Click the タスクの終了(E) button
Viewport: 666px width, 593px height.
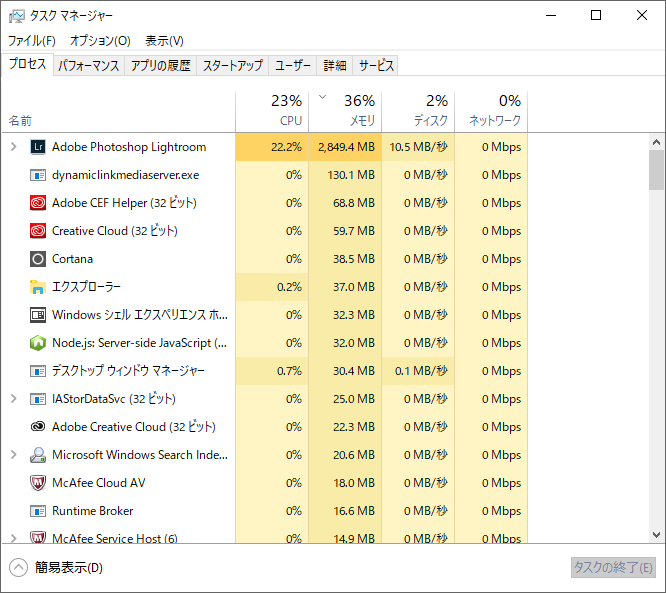point(613,568)
